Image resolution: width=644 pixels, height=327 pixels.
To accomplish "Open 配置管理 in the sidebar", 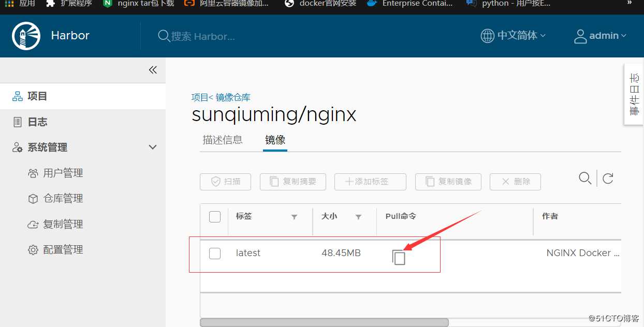I will coord(63,249).
